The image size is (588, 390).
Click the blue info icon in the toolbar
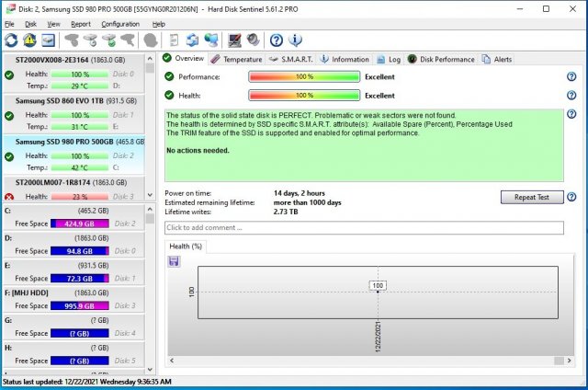pyautogui.click(x=295, y=40)
